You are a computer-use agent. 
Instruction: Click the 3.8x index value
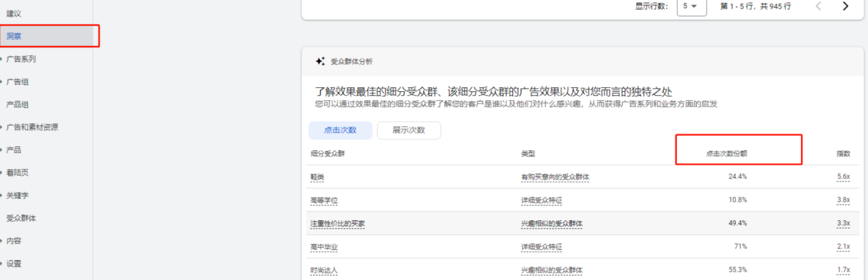tap(843, 200)
